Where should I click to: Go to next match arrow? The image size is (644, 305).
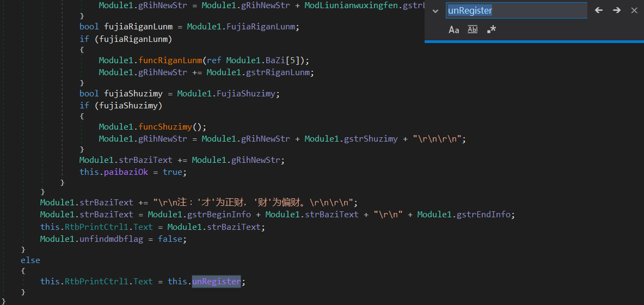click(x=616, y=10)
